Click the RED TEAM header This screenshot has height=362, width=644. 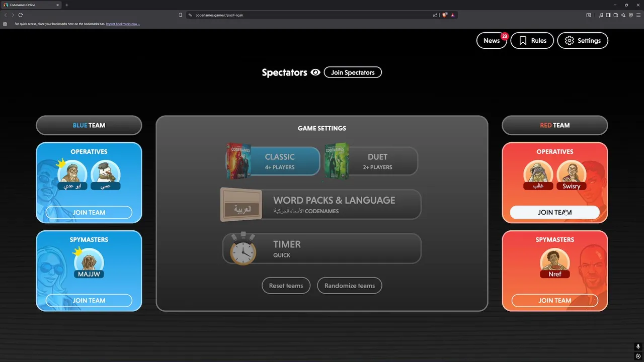click(555, 125)
